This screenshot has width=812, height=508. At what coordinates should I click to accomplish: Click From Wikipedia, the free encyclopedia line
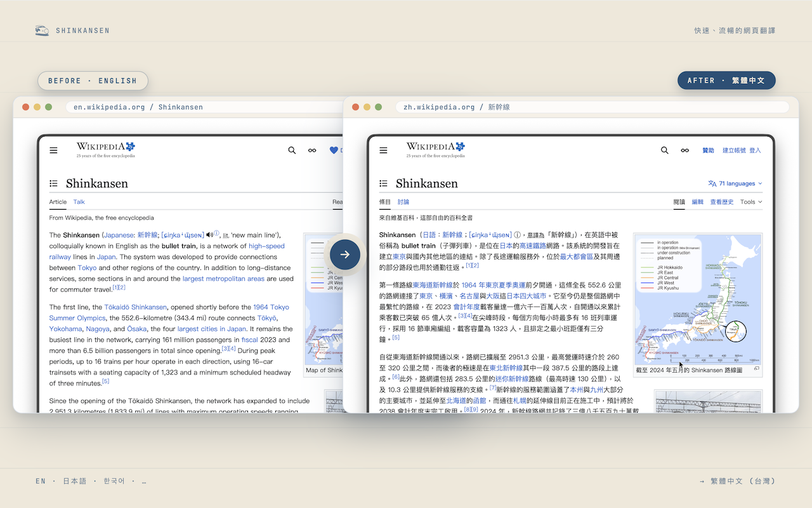(x=101, y=218)
